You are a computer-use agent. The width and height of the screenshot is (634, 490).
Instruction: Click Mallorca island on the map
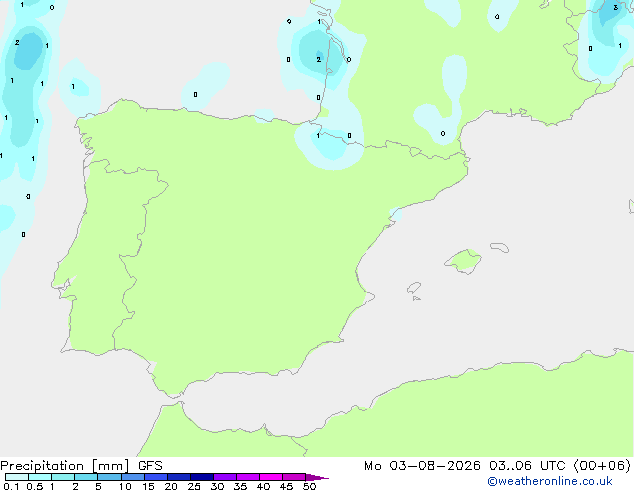[x=464, y=261]
